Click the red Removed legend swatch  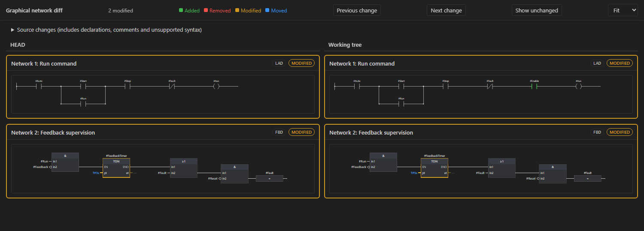206,11
